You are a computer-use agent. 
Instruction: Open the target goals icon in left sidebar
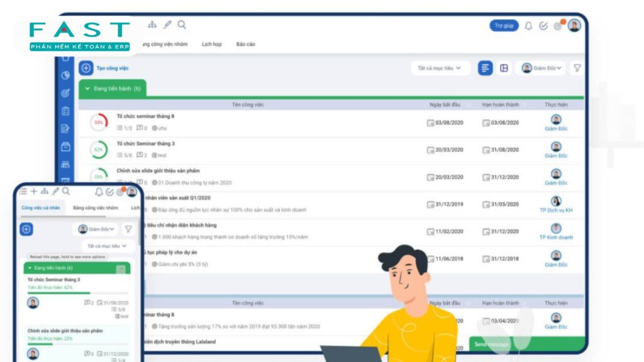[x=65, y=93]
